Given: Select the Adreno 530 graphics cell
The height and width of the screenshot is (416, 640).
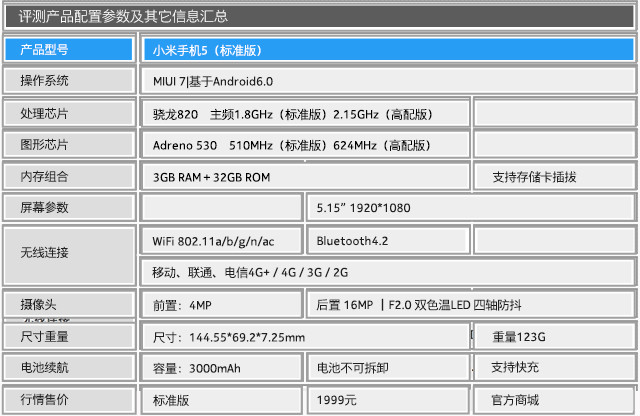Looking at the screenshot, I should coord(305,145).
